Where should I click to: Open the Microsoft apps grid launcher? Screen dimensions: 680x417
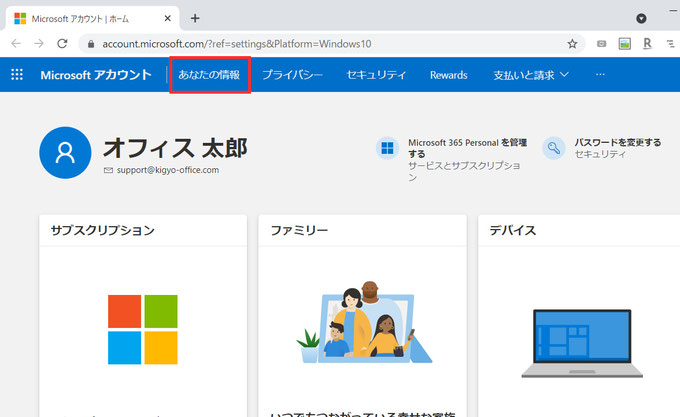17,75
